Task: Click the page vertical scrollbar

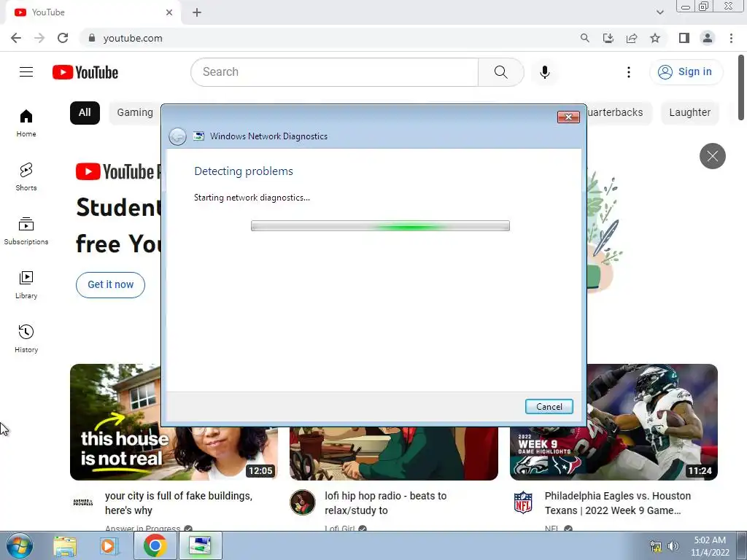Action: point(741,88)
